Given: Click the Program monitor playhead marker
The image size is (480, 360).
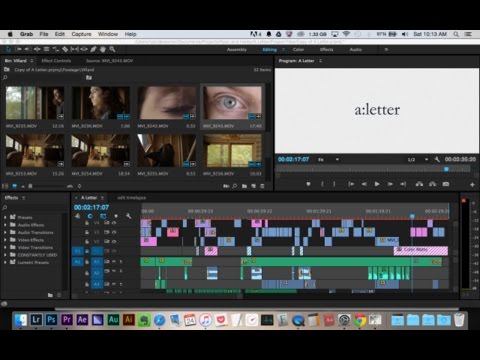Looking at the screenshot, I should [x=446, y=169].
